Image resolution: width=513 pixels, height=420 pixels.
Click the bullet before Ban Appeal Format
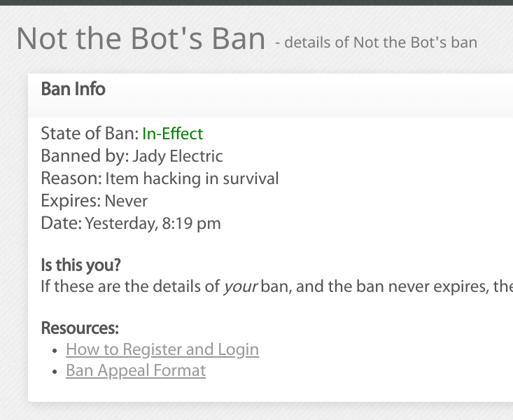tap(55, 372)
